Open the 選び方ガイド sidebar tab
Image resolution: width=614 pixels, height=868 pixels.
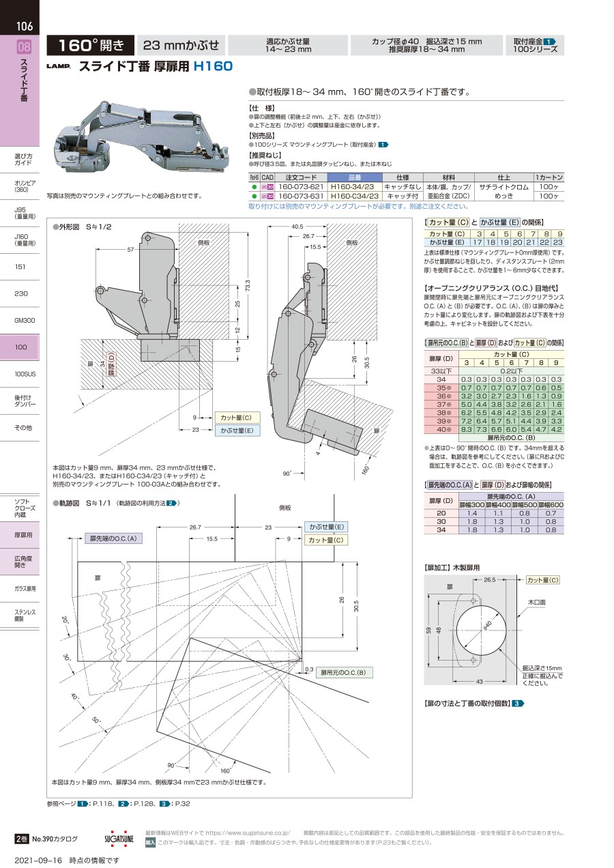(23, 160)
